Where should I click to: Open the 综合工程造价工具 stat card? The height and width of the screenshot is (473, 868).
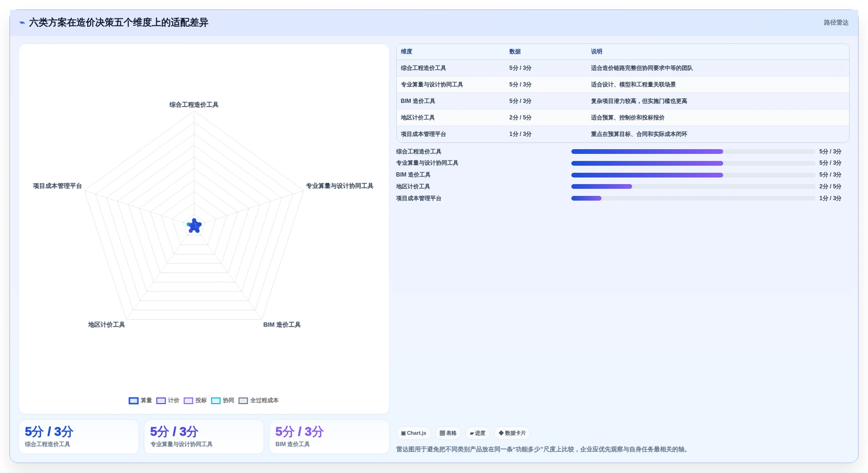(x=79, y=437)
